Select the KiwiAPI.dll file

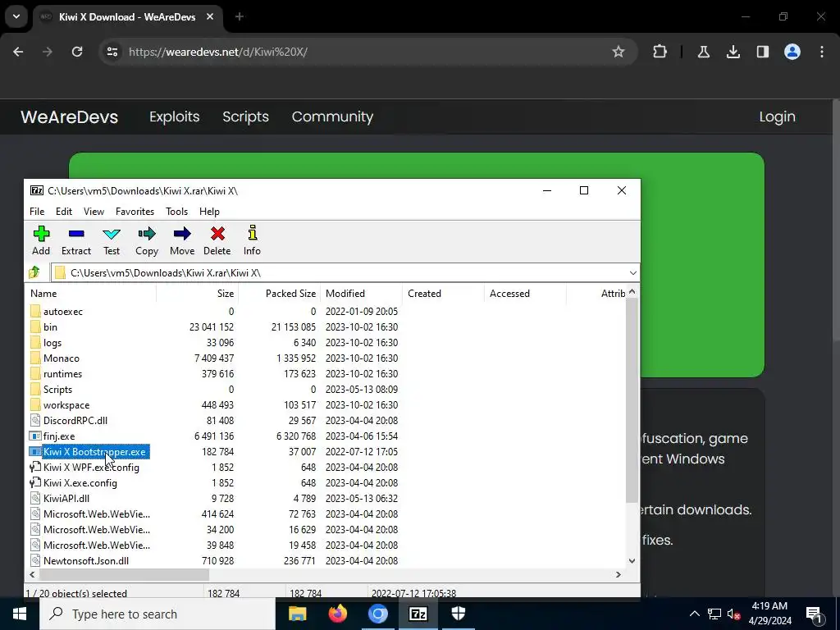tap(66, 498)
